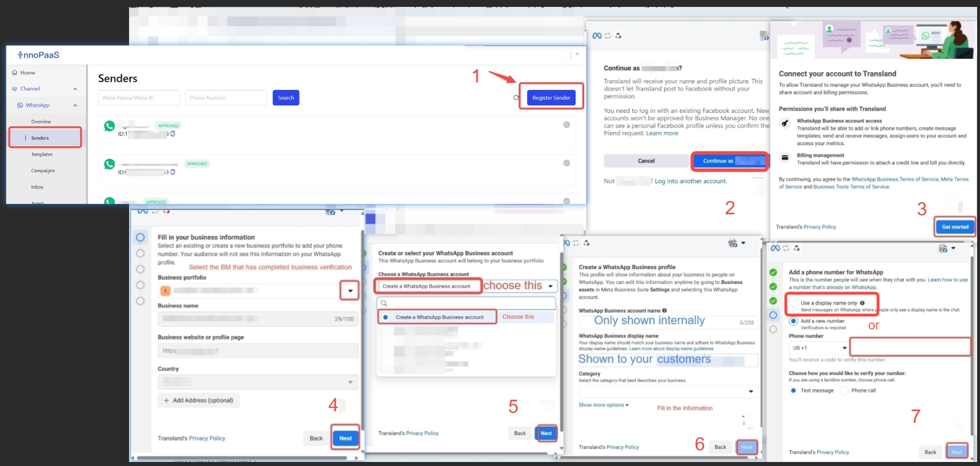Open the Business portfolio dropdown arrow
This screenshot has height=466, width=980.
click(x=350, y=291)
